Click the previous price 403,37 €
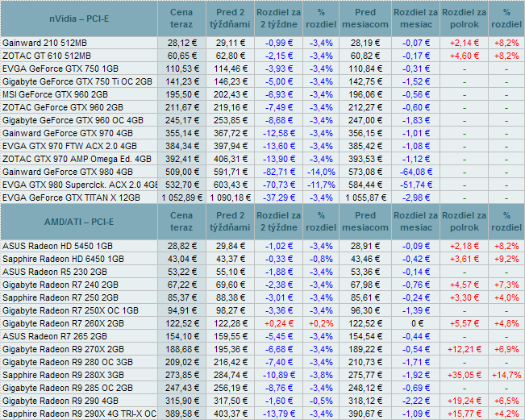The width and height of the screenshot is (525, 420). pyautogui.click(x=231, y=414)
